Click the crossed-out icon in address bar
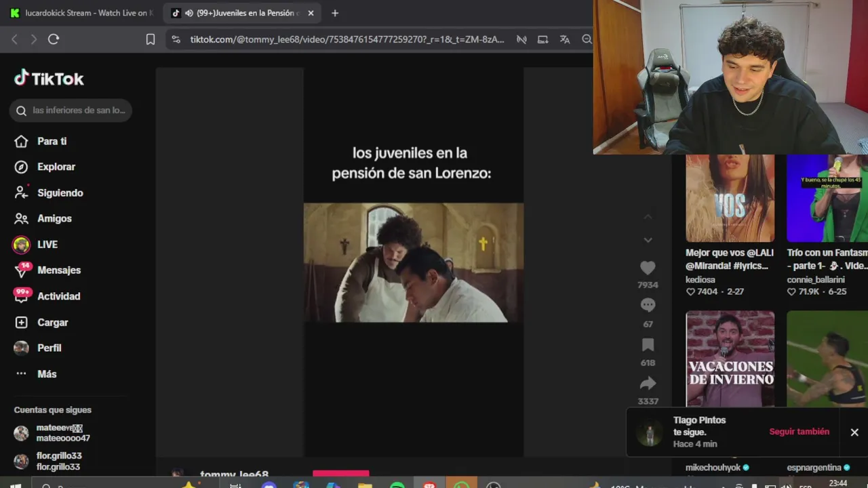The height and width of the screenshot is (488, 868). [x=521, y=39]
